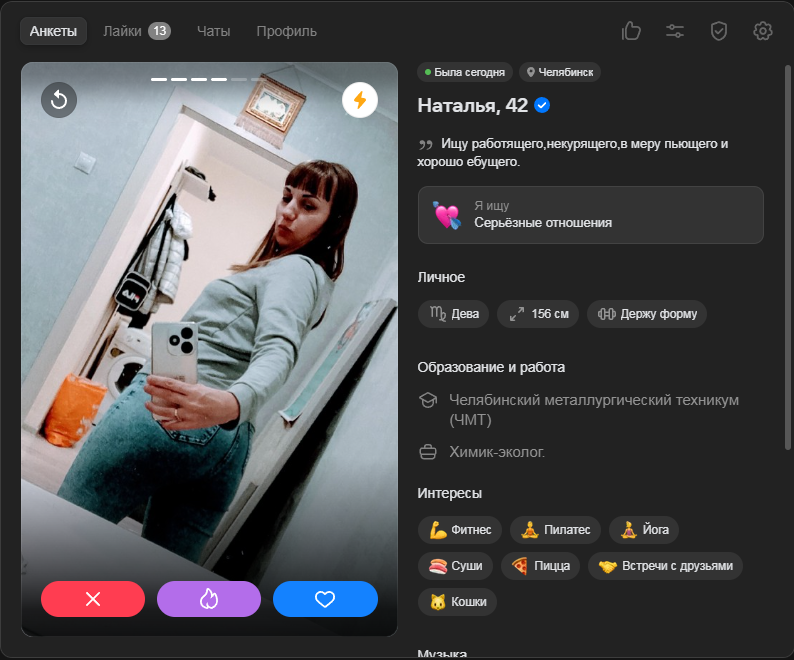
Task: Open the settings gear icon
Action: tap(763, 31)
